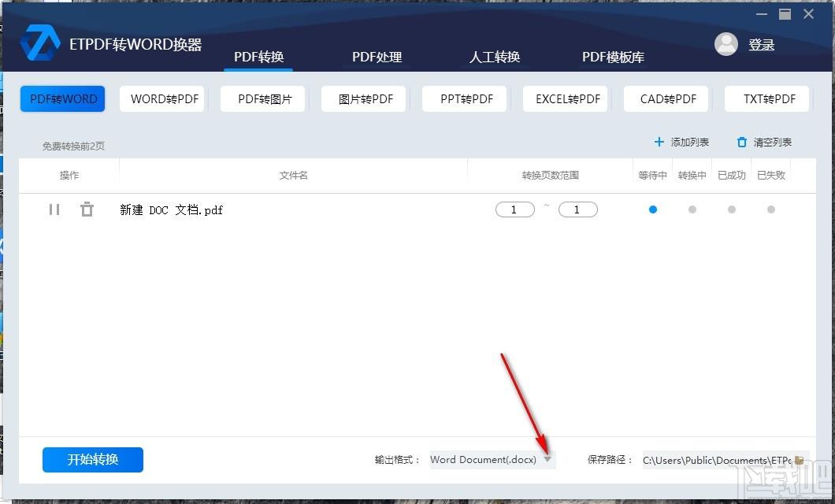Click the 文件名 column header

click(293, 175)
